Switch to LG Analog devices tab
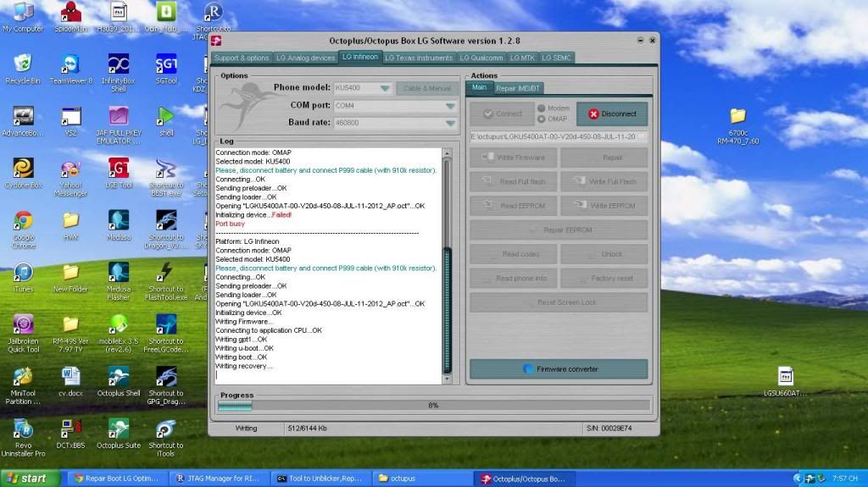Screen dimensions: 868x487 point(305,58)
